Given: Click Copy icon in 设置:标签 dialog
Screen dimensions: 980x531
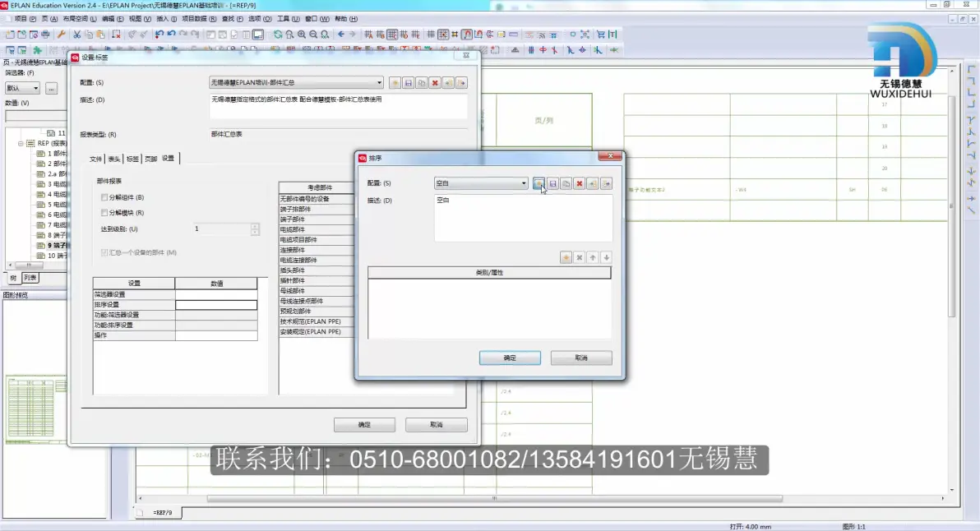Looking at the screenshot, I should (422, 82).
